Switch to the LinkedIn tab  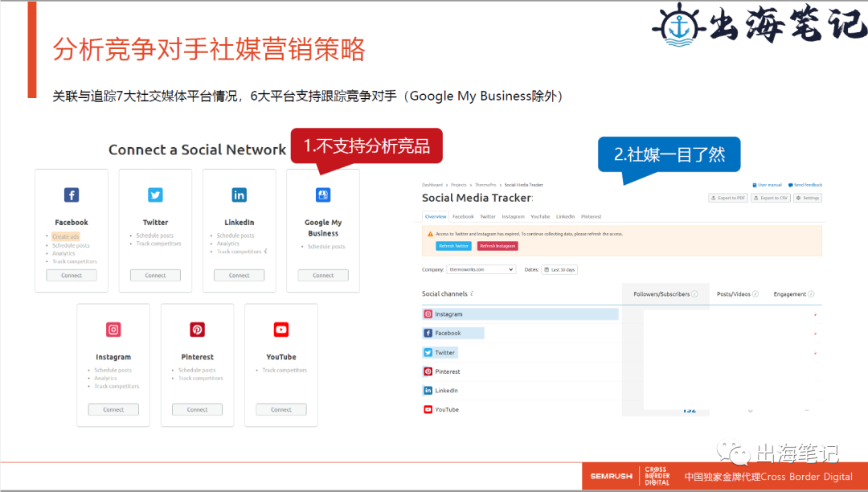tap(565, 216)
